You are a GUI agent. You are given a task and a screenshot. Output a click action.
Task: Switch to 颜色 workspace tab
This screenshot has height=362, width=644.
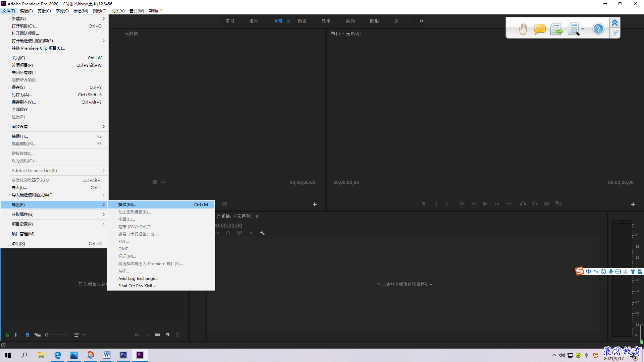(302, 21)
